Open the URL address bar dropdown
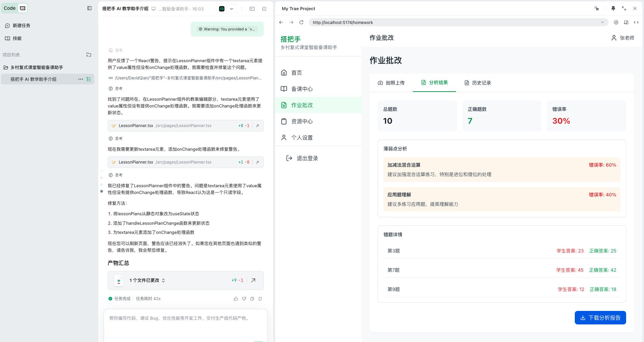This screenshot has width=644, height=342. (602, 22)
